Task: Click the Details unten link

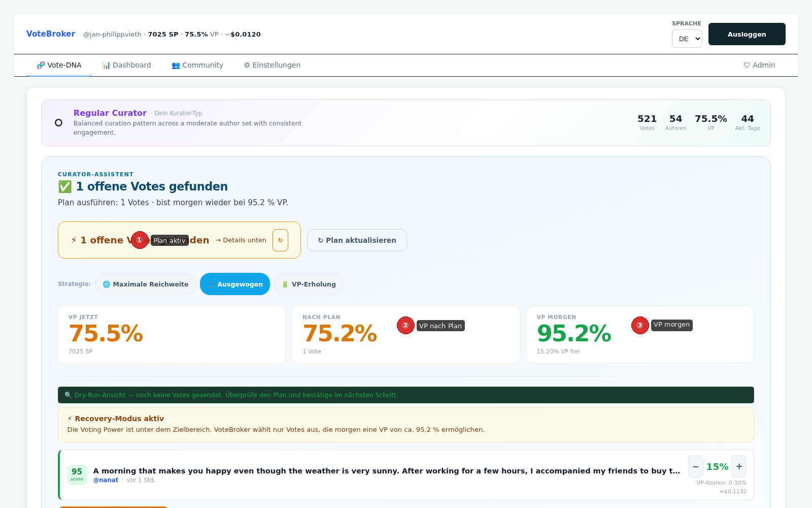Action: coord(241,240)
